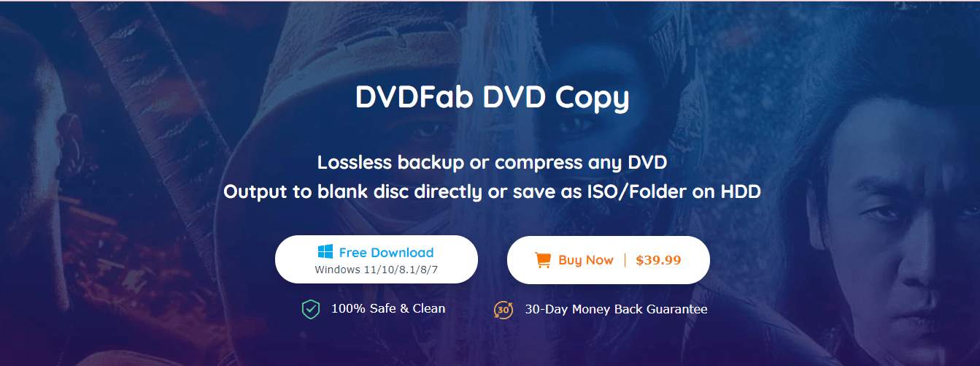Click the green shield checkmark icon
This screenshot has width=980, height=366.
(311, 309)
